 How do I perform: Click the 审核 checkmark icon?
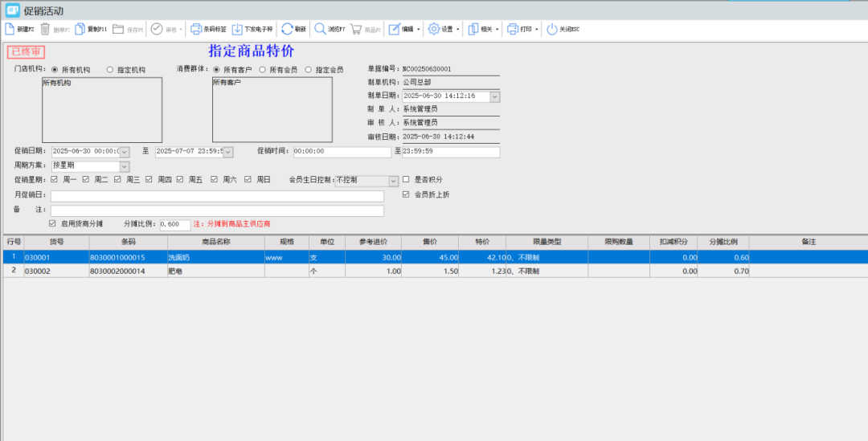[157, 30]
